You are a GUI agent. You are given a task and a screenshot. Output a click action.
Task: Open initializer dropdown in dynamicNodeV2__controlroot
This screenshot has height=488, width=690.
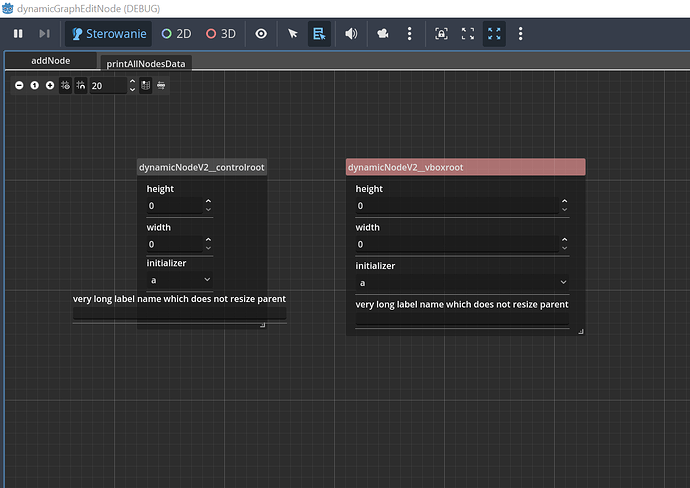coord(180,280)
